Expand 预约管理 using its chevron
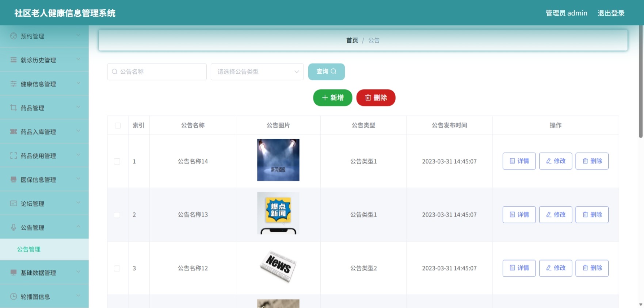This screenshot has width=644, height=308. (78, 35)
